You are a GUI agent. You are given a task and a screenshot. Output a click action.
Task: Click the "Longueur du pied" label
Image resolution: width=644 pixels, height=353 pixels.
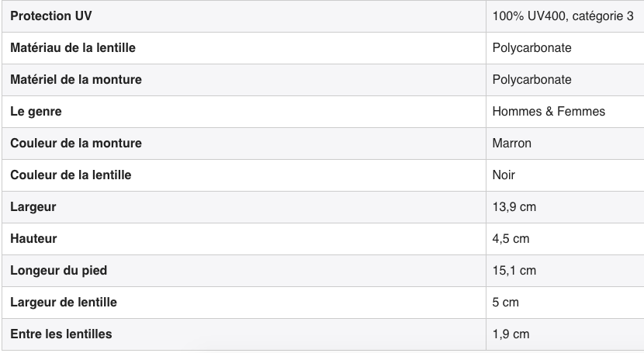click(59, 271)
